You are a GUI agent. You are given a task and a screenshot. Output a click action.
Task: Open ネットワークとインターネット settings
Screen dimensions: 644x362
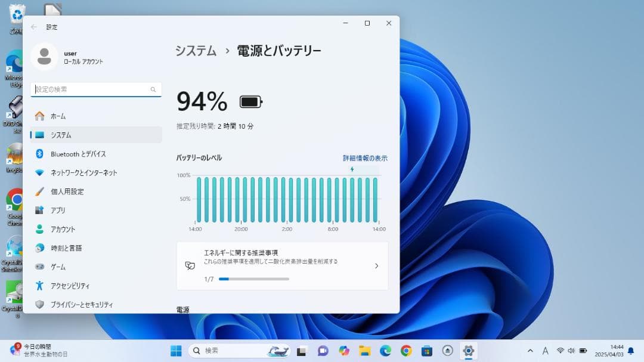pyautogui.click(x=83, y=172)
